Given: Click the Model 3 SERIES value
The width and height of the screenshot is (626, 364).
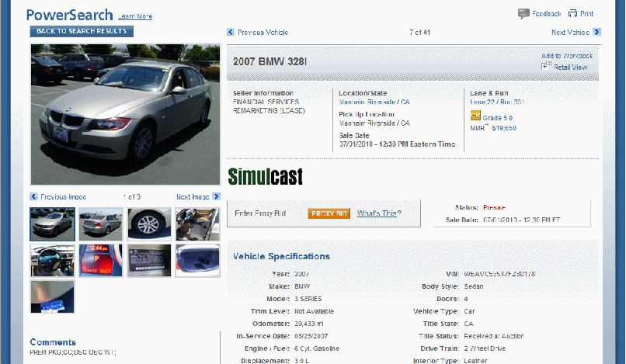Looking at the screenshot, I should point(308,299).
